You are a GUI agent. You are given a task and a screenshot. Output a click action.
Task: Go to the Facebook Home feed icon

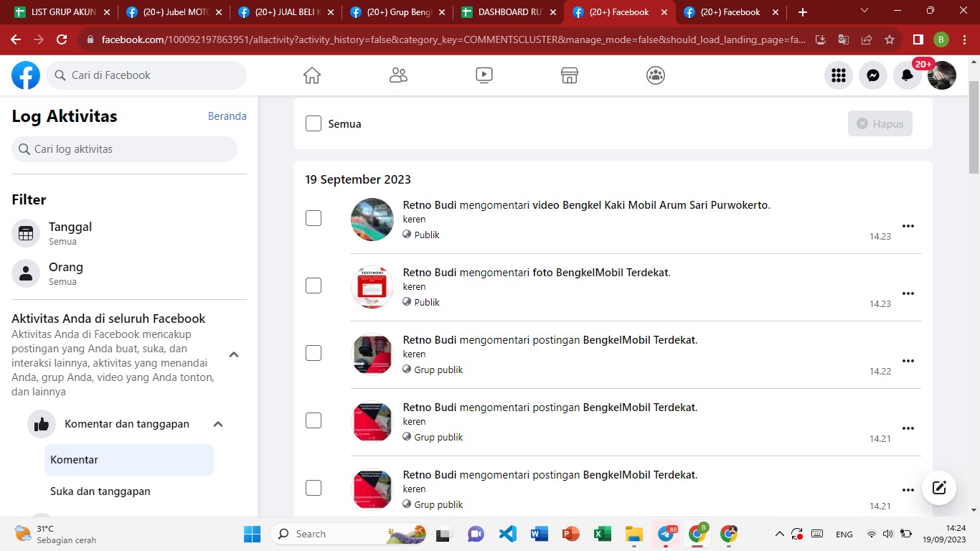[312, 75]
